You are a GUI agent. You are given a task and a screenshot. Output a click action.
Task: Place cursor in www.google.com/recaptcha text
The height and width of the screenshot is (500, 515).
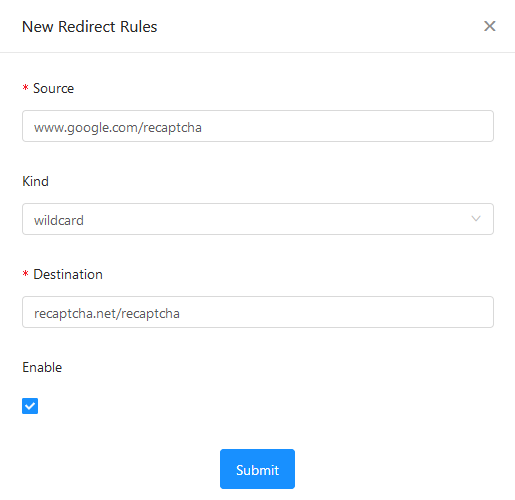coord(118,128)
